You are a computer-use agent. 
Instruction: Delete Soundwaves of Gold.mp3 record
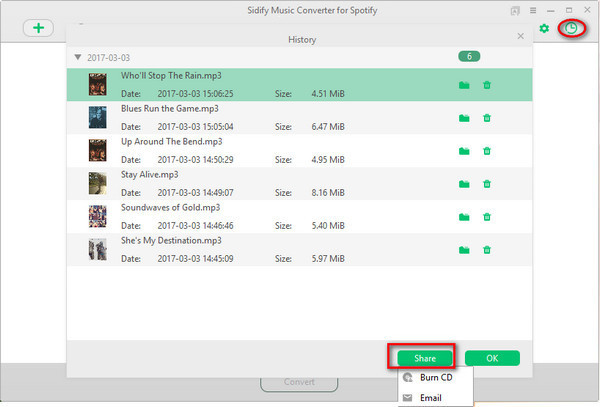pyautogui.click(x=487, y=217)
